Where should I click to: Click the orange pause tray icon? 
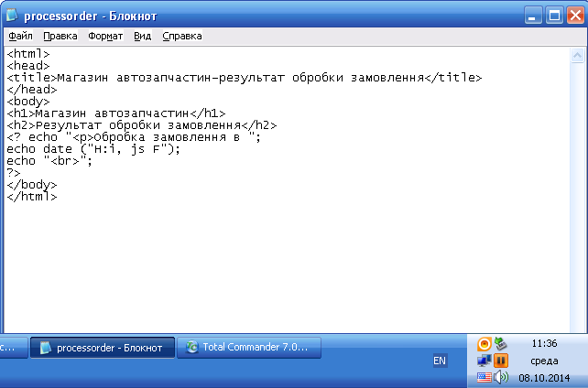point(501,361)
